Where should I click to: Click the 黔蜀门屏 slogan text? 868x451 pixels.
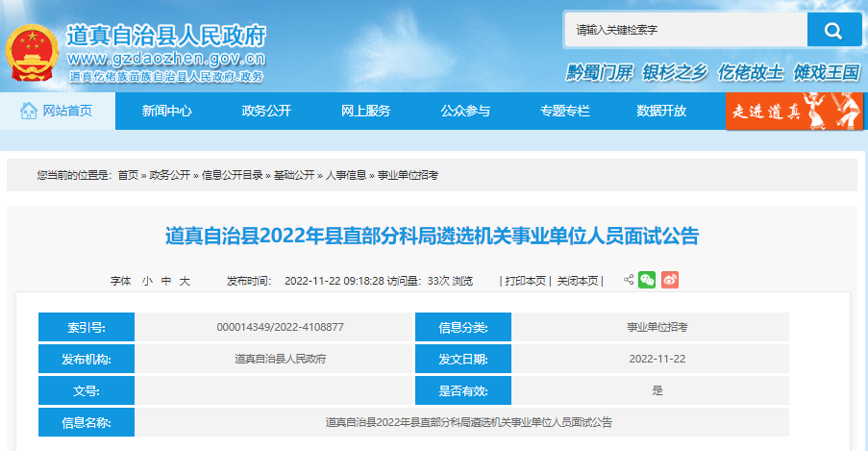(x=600, y=72)
